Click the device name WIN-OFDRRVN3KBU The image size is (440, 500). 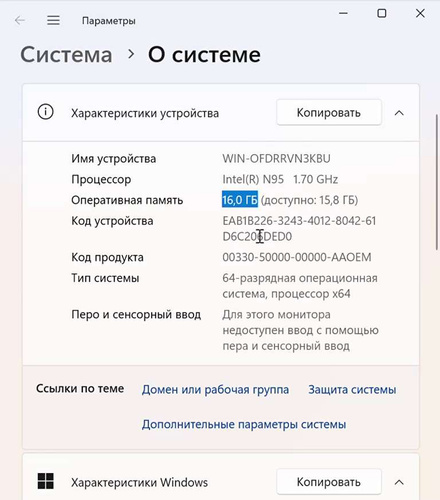click(x=276, y=158)
